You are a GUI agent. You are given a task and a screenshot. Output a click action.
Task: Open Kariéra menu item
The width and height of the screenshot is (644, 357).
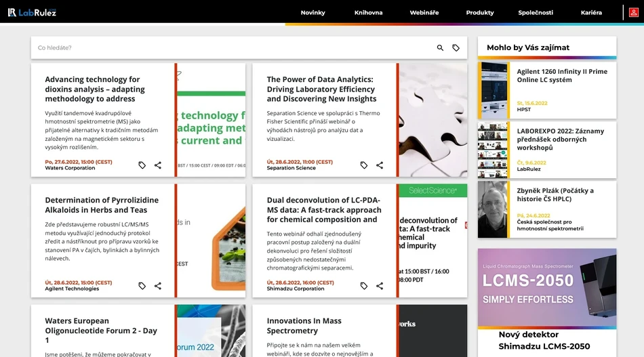pyautogui.click(x=591, y=13)
